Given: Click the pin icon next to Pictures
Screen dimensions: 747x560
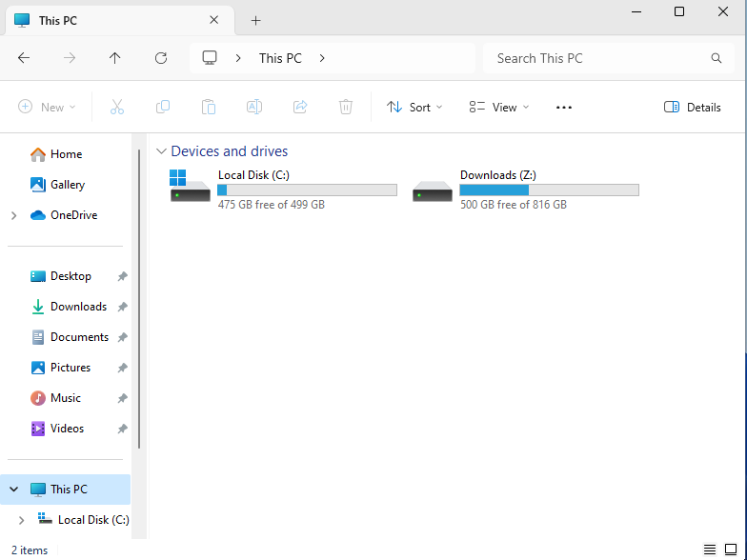Looking at the screenshot, I should 122,368.
